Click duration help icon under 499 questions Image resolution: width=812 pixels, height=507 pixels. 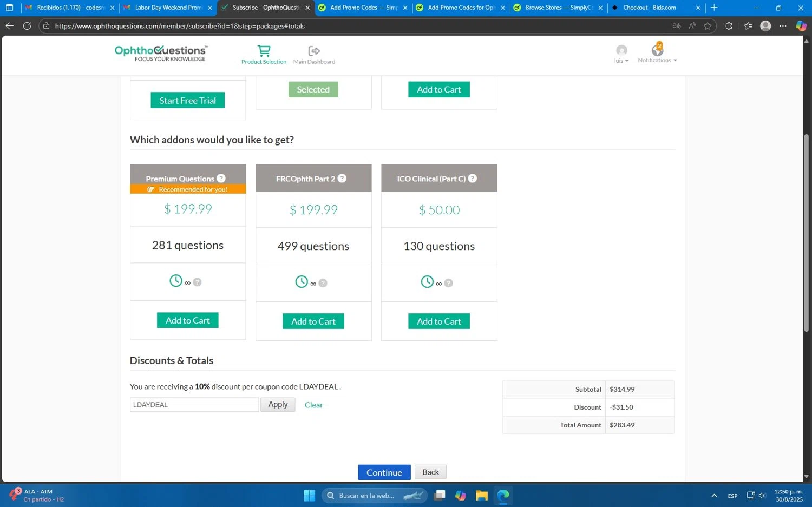point(323,283)
